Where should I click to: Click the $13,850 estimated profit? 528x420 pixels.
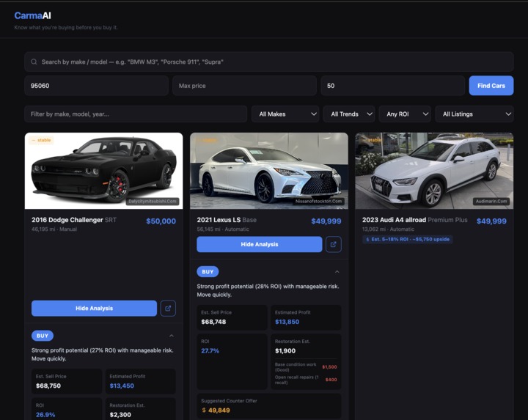[x=287, y=322]
